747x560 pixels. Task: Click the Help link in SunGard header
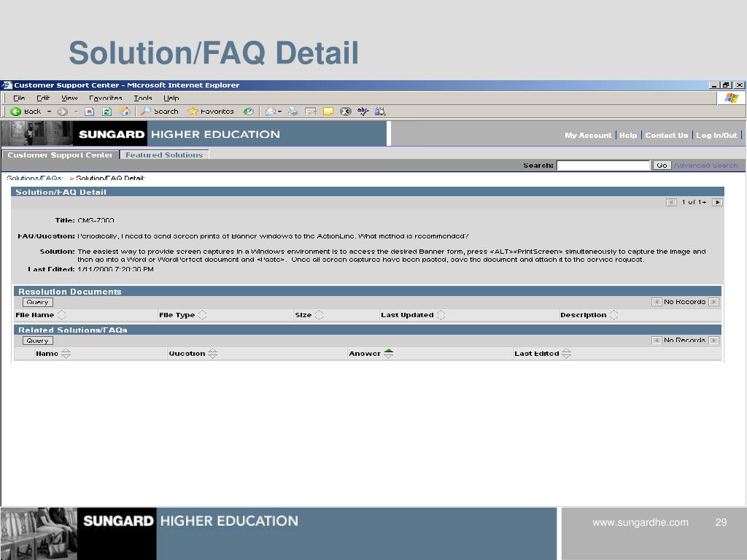(628, 135)
